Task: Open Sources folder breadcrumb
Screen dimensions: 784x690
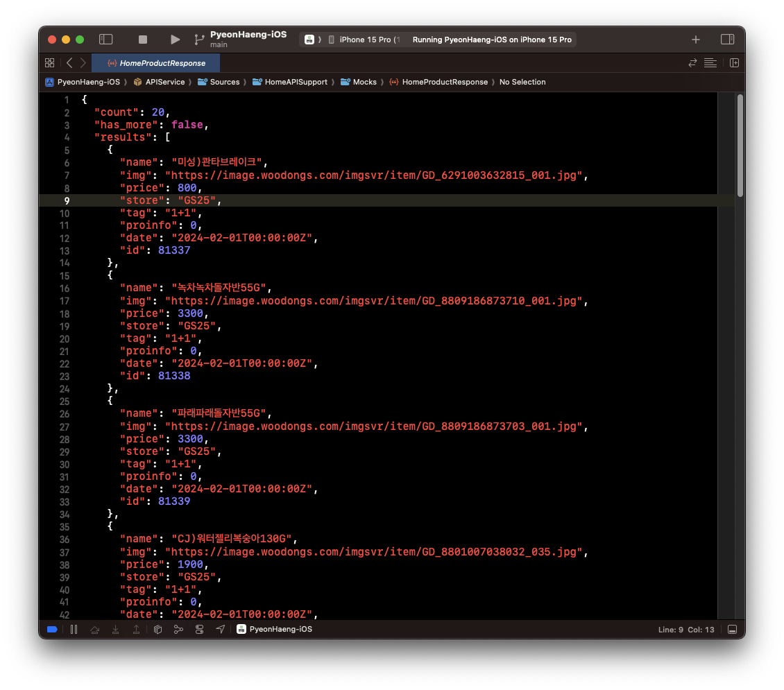Action: 219,82
